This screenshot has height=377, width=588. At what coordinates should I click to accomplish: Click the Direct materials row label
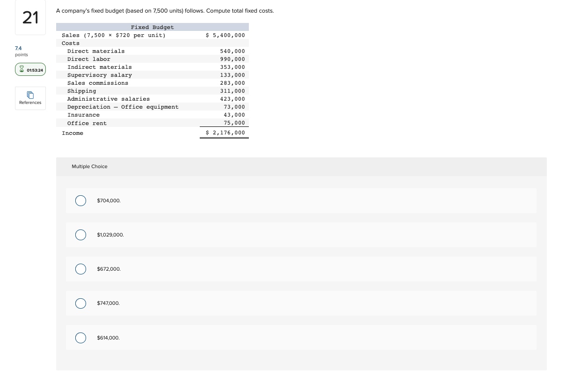[x=96, y=51]
